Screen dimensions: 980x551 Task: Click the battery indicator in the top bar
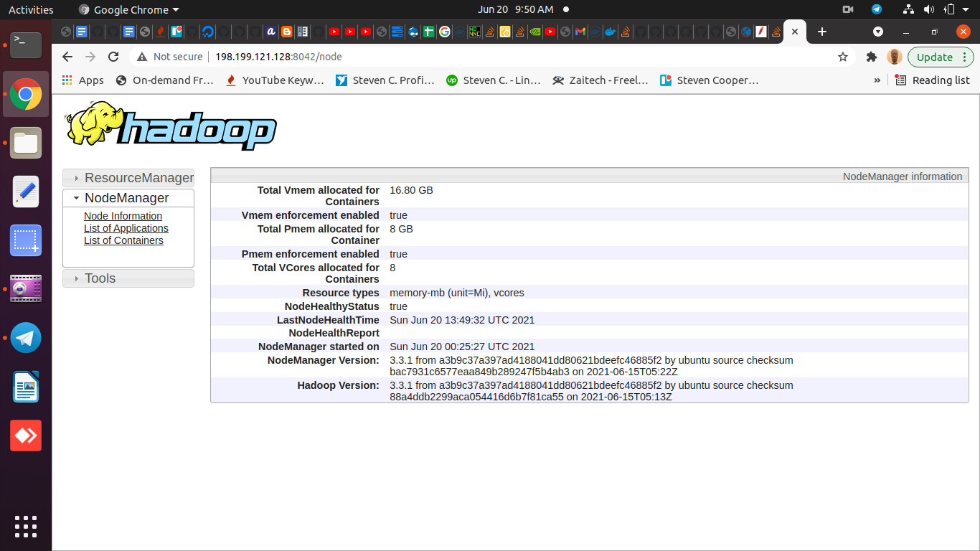tap(949, 9)
